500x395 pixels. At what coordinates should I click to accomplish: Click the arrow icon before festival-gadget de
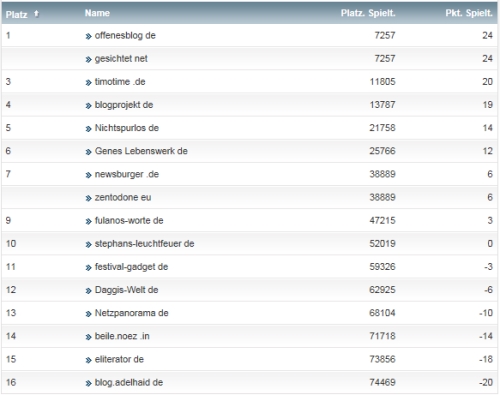pos(88,268)
